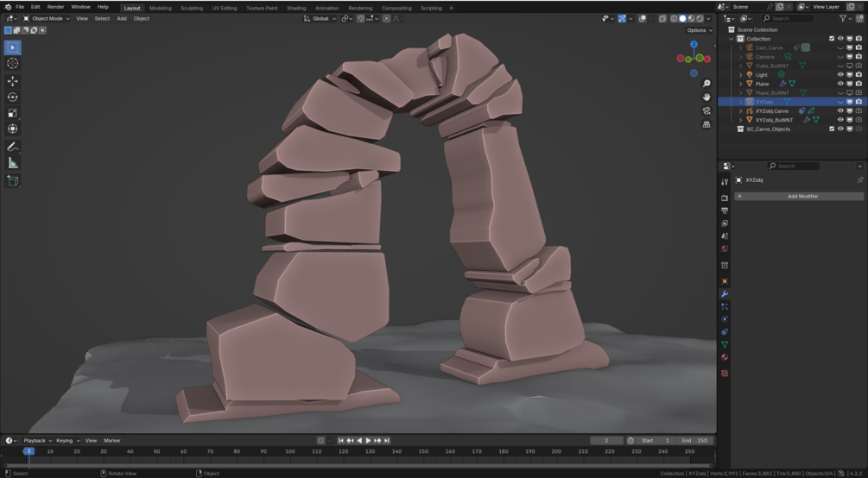Open the View Layer properties tab
868x478 pixels.
[x=725, y=223]
